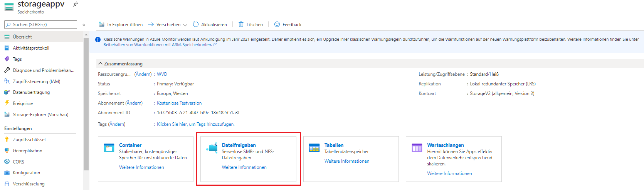Focus the Suchen (STRG+/) search field
Viewport: 644px width, 190px height.
tap(40, 25)
